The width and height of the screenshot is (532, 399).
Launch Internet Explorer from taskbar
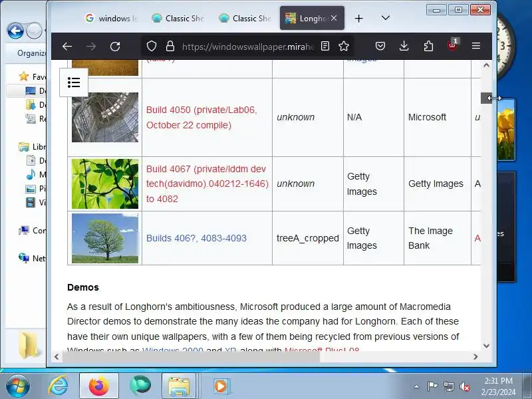click(58, 386)
